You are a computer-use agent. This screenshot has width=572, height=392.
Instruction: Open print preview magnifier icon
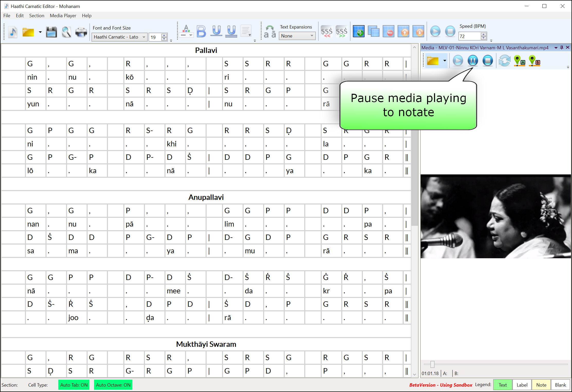pyautogui.click(x=66, y=32)
